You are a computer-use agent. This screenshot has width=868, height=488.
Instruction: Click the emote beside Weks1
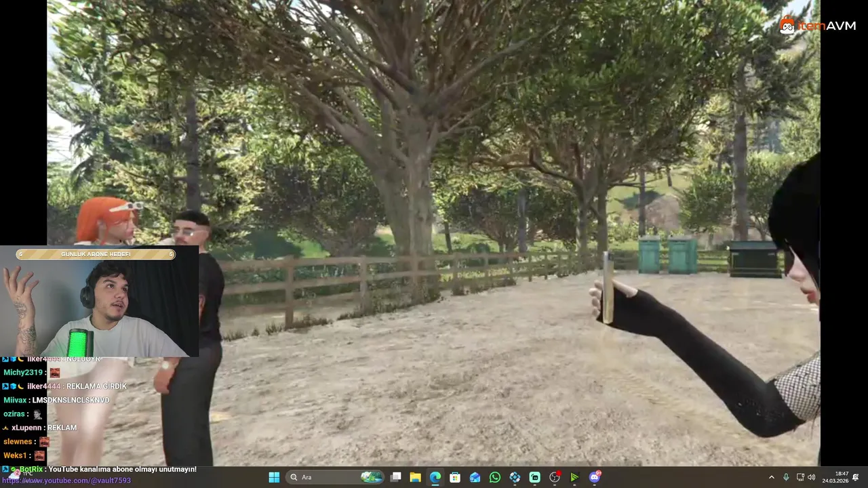pyautogui.click(x=39, y=455)
